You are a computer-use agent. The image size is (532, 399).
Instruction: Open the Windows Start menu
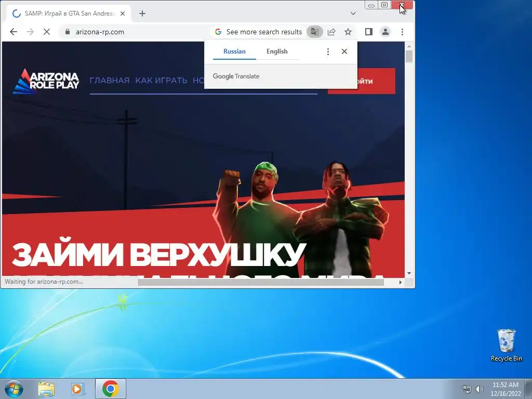[14, 389]
